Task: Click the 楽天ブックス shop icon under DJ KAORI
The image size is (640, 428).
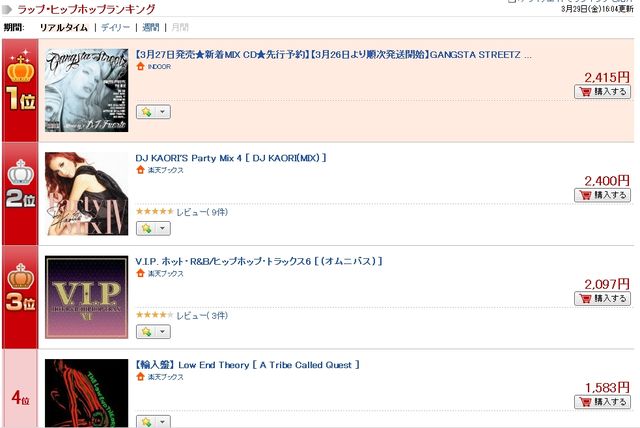Action: tap(140, 170)
